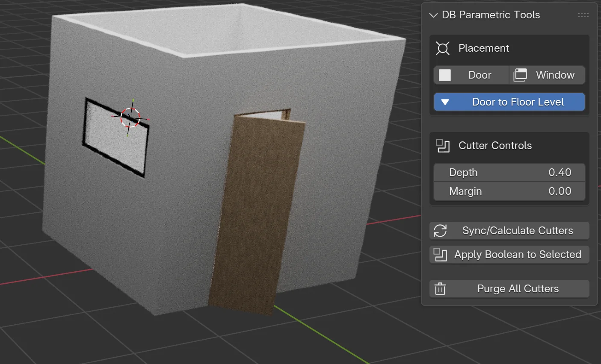The width and height of the screenshot is (601, 364).
Task: Click the white square Door icon
Action: click(445, 75)
